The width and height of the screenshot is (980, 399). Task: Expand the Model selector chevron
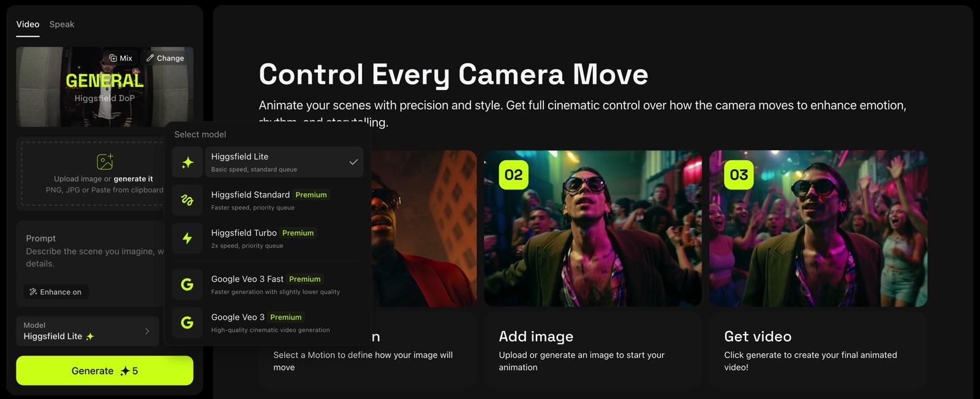[x=147, y=331]
